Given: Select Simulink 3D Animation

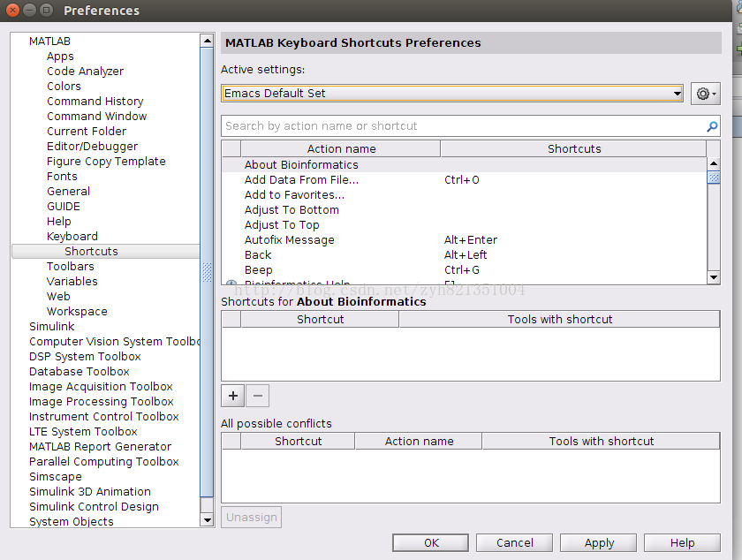Looking at the screenshot, I should (x=90, y=491).
